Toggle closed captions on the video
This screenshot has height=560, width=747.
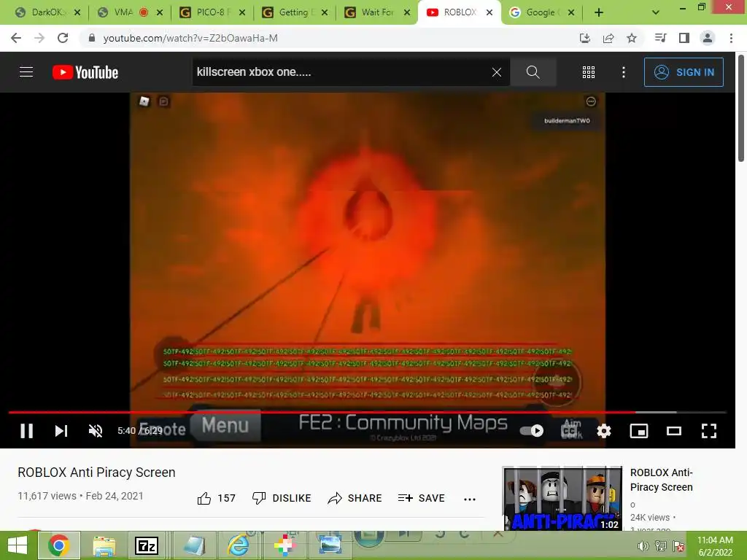tap(569, 431)
